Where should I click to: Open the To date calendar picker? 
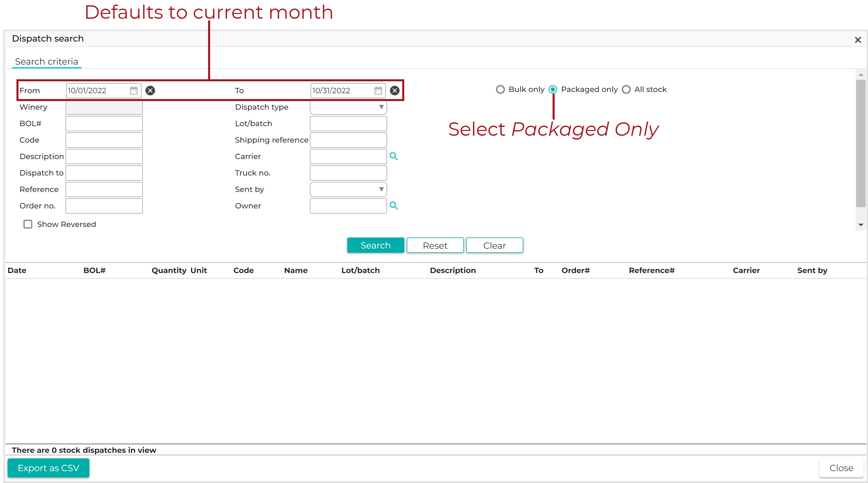378,90
